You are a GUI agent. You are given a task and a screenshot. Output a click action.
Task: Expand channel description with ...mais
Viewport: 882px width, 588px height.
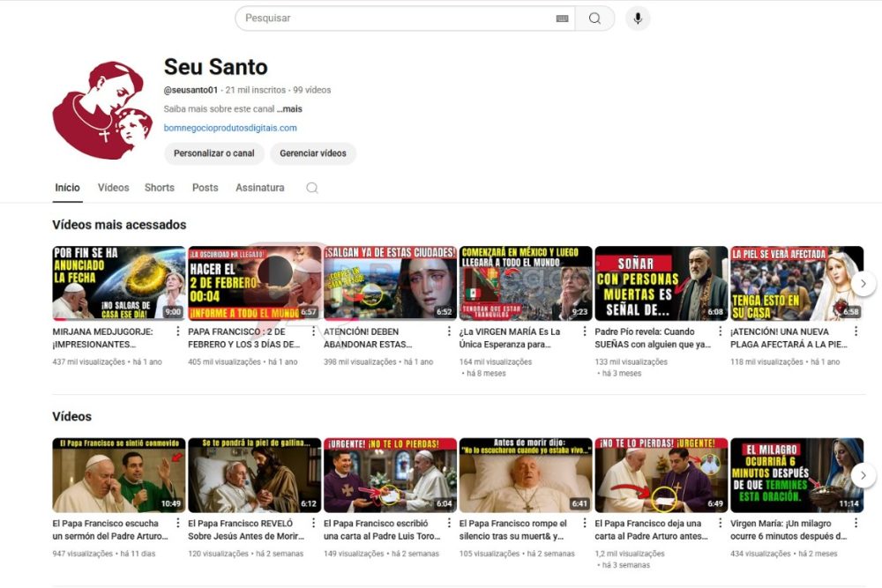point(289,109)
